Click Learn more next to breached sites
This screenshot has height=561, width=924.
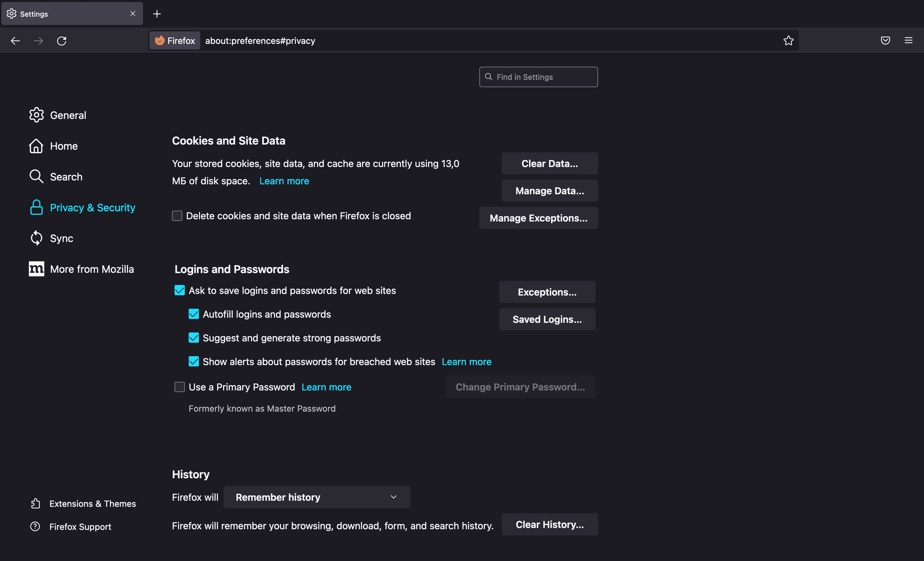(x=466, y=362)
